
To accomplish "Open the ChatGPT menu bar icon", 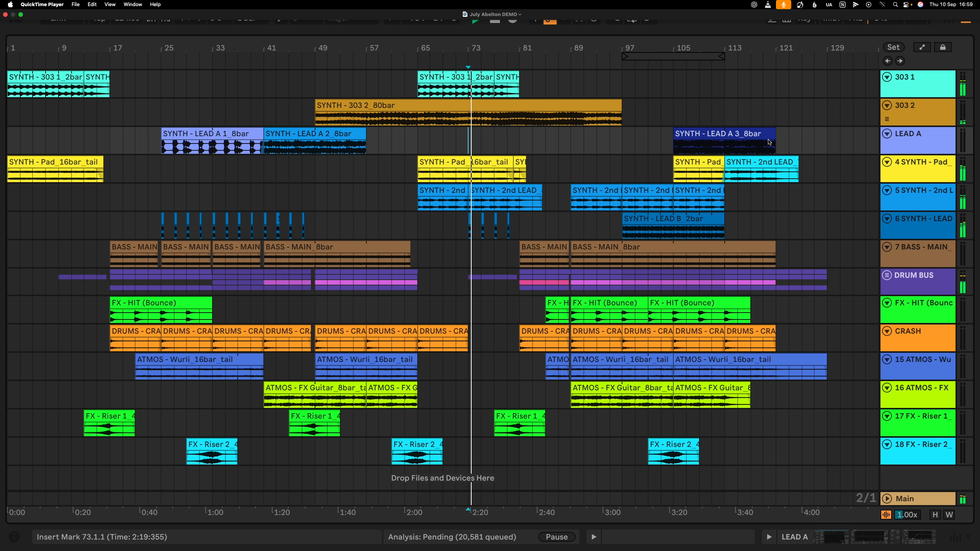I will point(754,5).
